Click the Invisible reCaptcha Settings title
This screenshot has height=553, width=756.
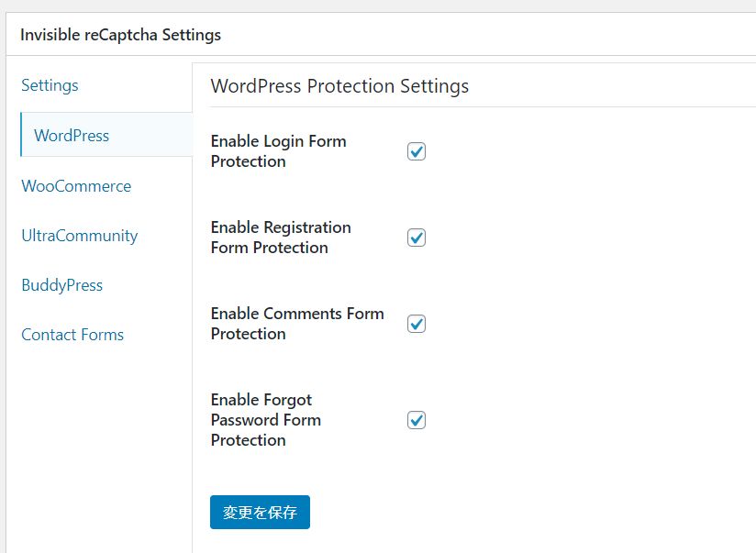(x=120, y=36)
